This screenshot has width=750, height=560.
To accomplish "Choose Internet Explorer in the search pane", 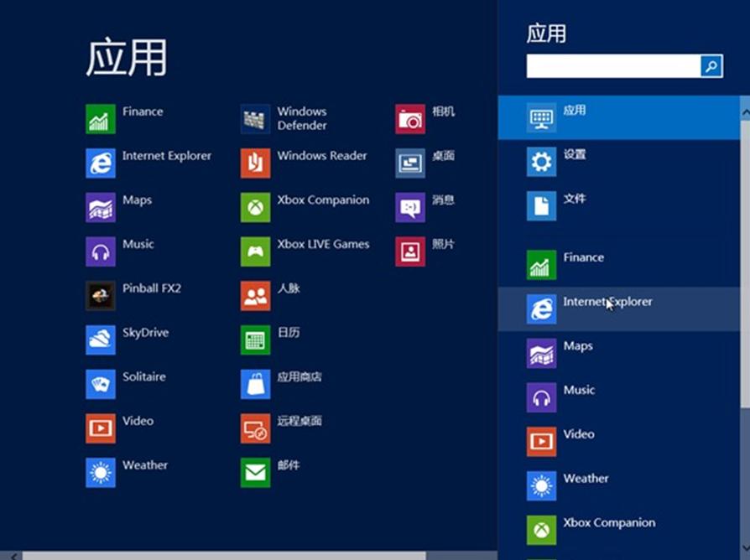I will tap(619, 309).
